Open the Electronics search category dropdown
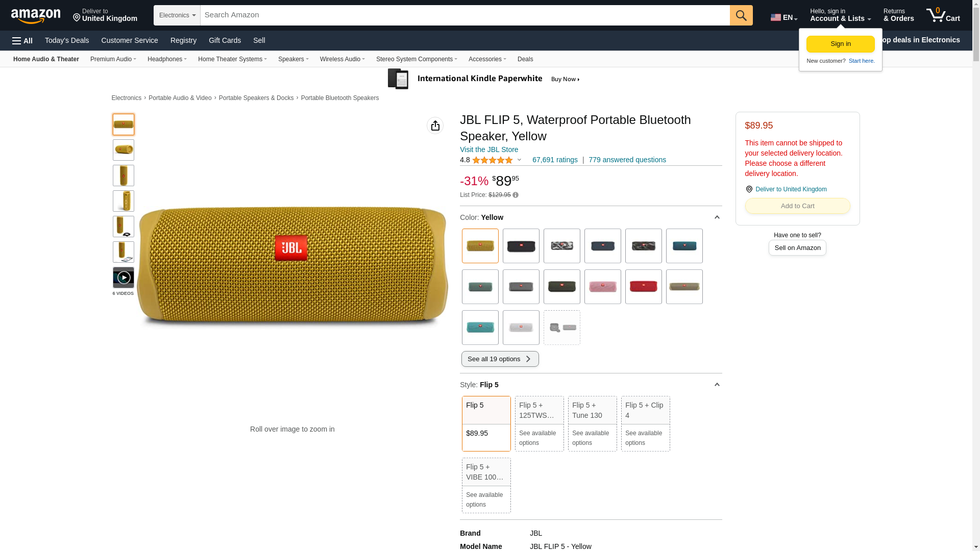Image resolution: width=980 pixels, height=551 pixels. (x=177, y=15)
